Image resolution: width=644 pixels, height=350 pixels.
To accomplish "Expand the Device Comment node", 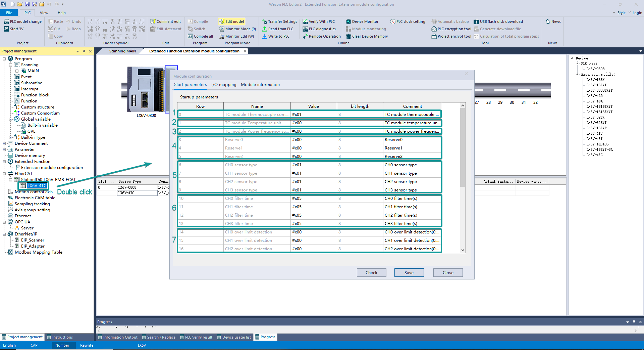I will pos(4,143).
